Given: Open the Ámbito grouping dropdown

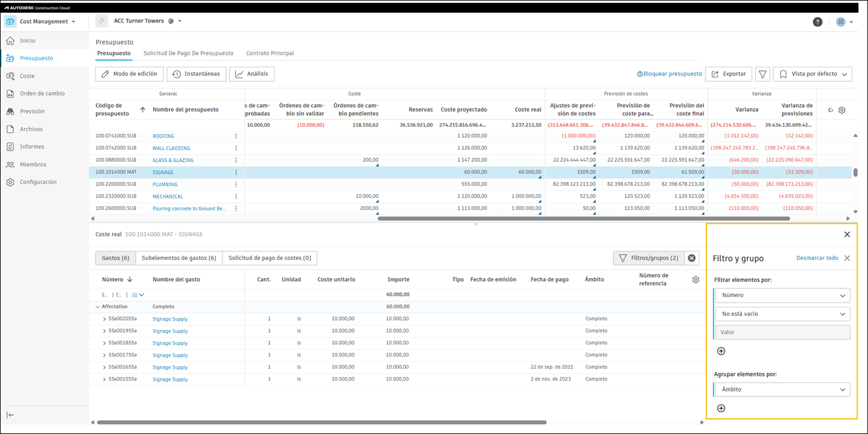Looking at the screenshot, I should 783,389.
